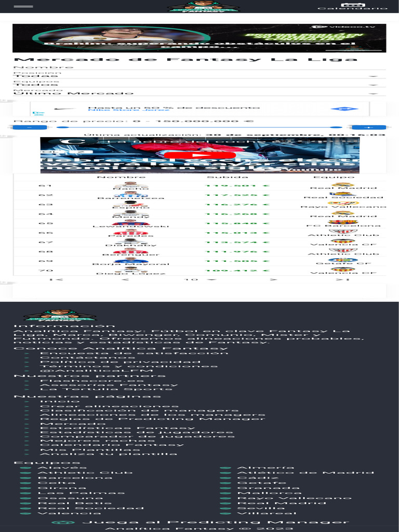Open Comparador de jugadores link
Image resolution: width=399 pixels, height=532 pixels.
[x=137, y=436]
